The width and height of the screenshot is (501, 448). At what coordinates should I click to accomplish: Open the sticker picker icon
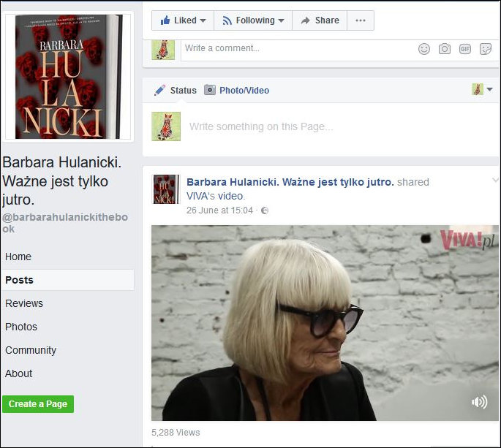485,49
